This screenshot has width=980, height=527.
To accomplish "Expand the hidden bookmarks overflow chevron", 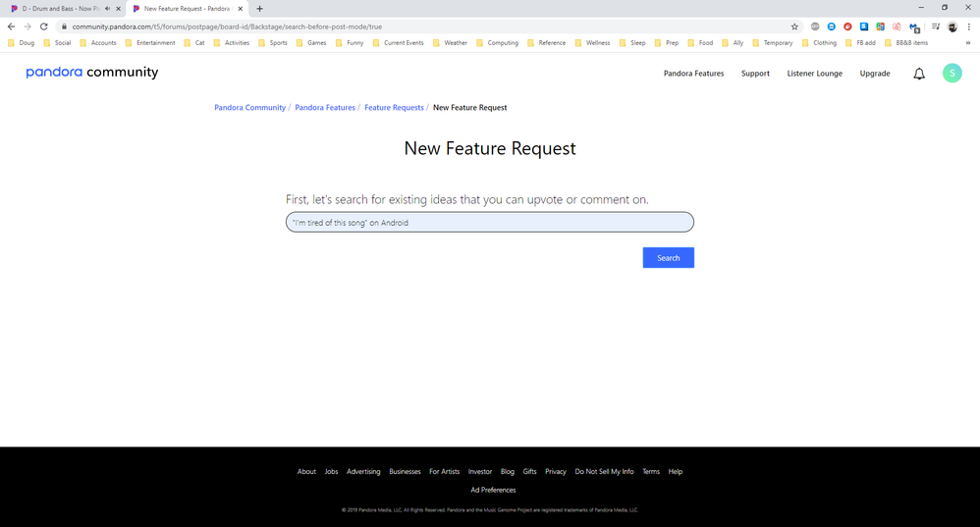I will click(x=968, y=43).
